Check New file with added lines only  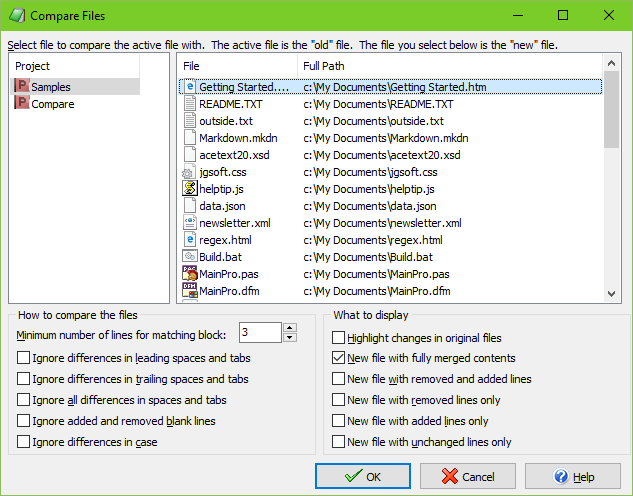click(x=338, y=421)
